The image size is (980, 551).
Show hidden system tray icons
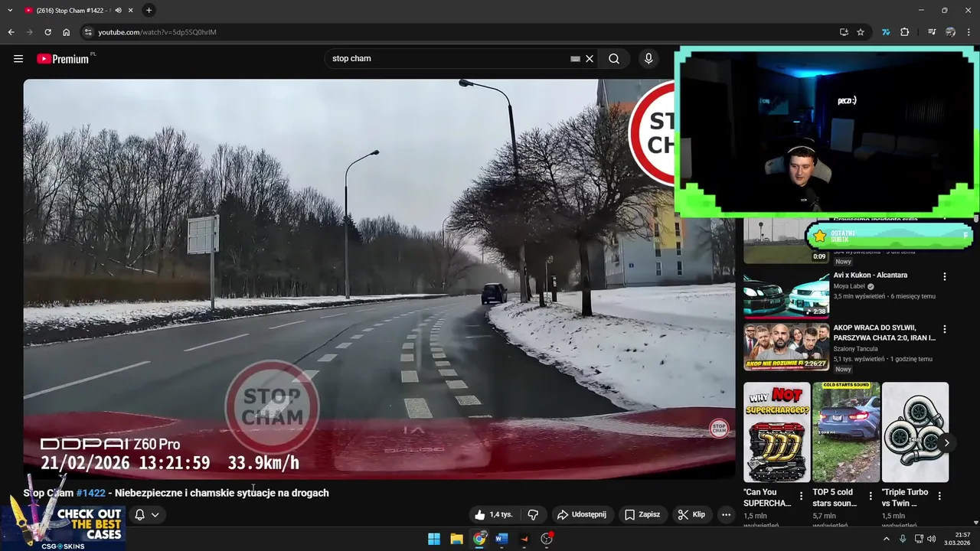[x=887, y=539]
